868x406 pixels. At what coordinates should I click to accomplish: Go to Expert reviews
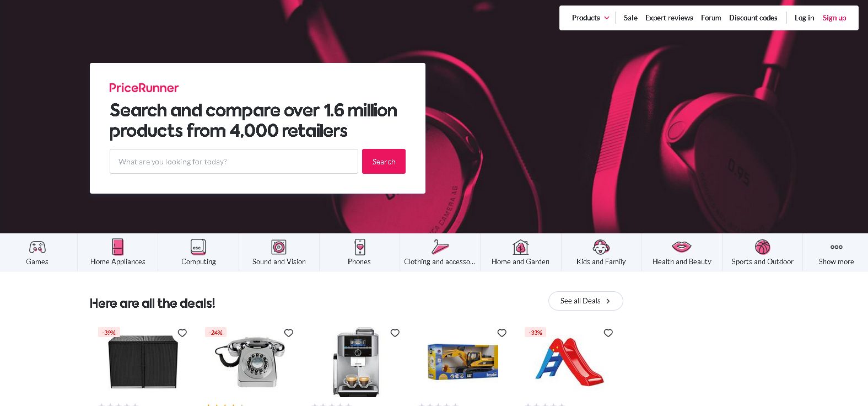(669, 18)
